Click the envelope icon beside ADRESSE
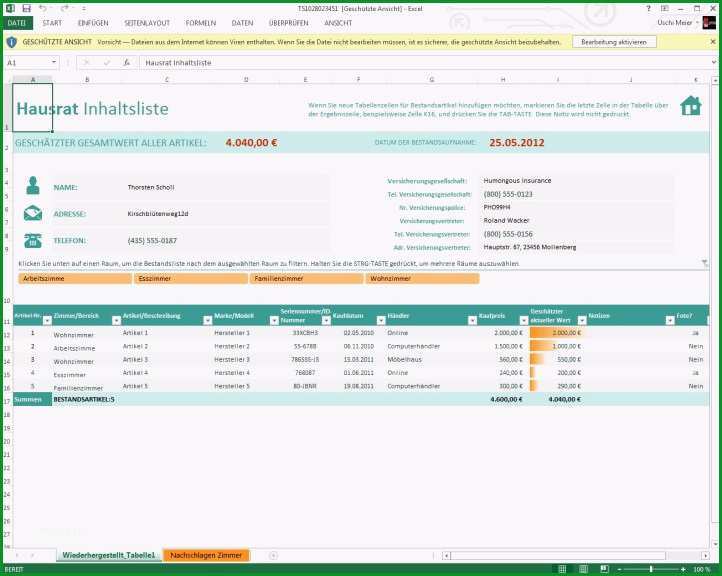Viewport: 722px width, 576px height. tap(33, 213)
